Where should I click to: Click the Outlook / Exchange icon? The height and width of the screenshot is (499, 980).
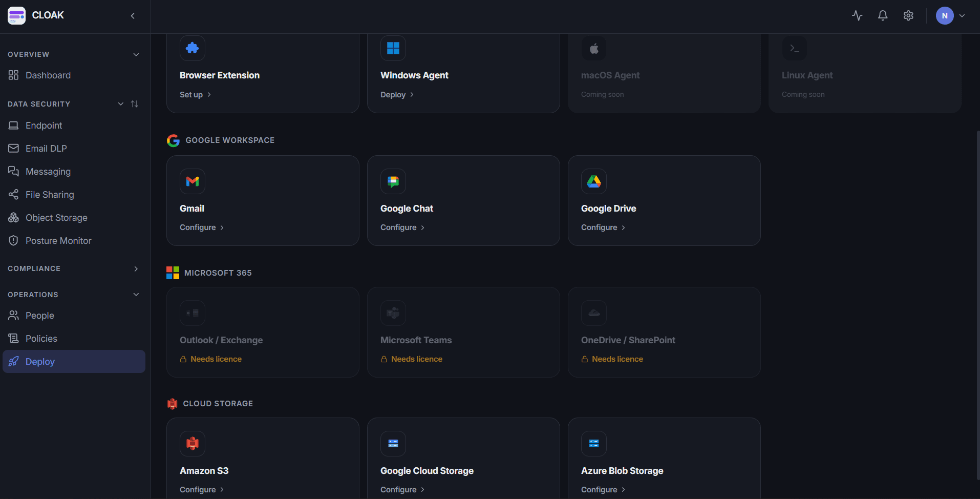(193, 313)
